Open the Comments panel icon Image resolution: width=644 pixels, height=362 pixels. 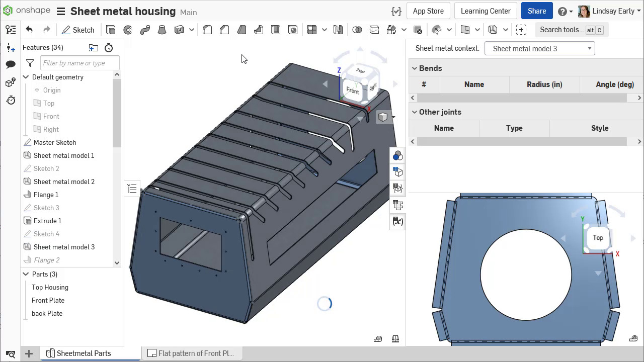click(x=11, y=65)
